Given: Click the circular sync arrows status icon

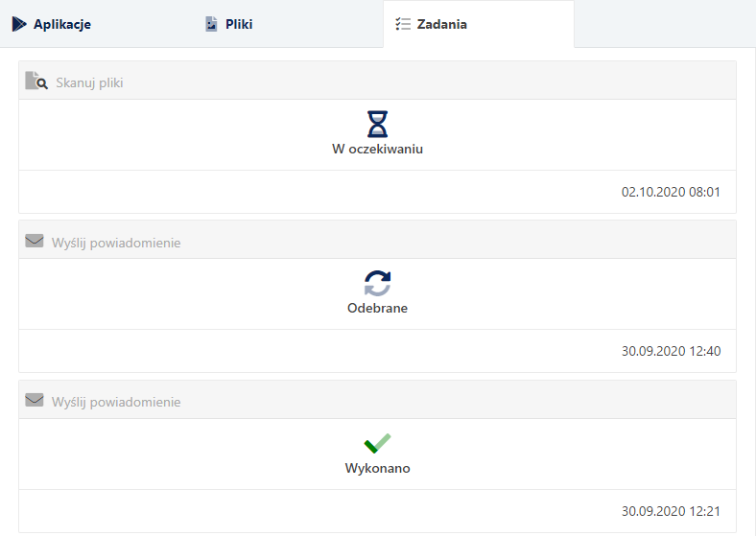Looking at the screenshot, I should point(378,283).
